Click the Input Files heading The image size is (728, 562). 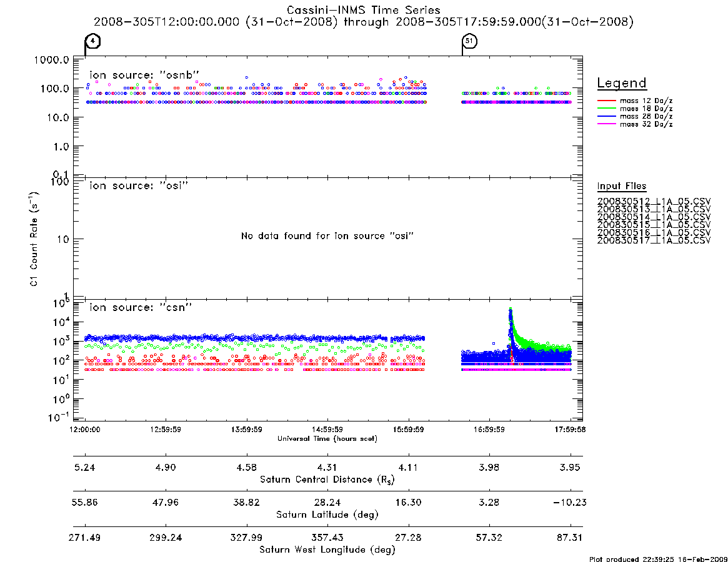622,186
